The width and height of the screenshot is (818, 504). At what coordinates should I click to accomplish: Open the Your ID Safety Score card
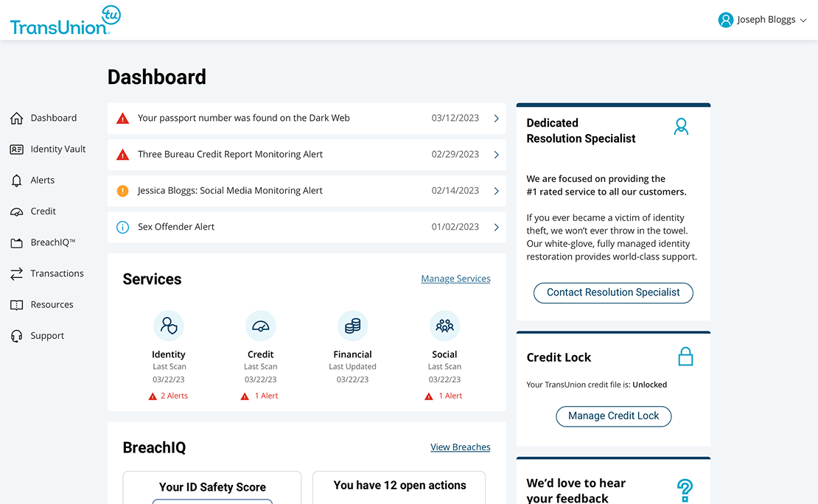(x=212, y=488)
